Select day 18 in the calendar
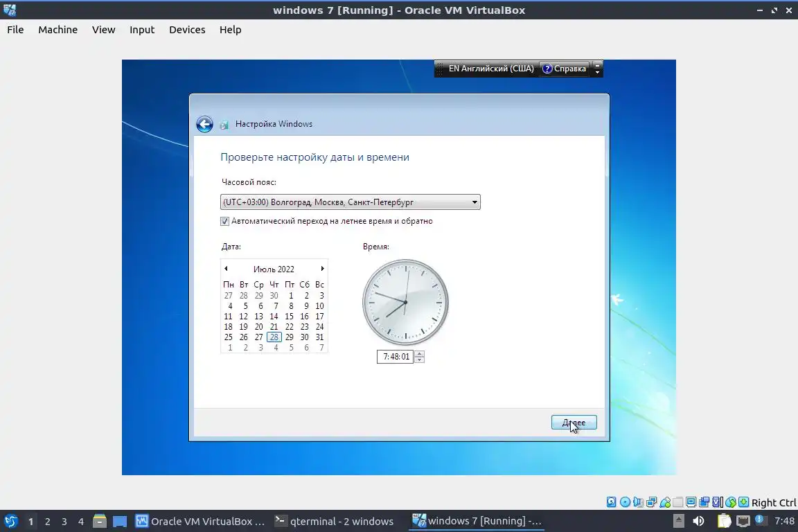 point(228,327)
